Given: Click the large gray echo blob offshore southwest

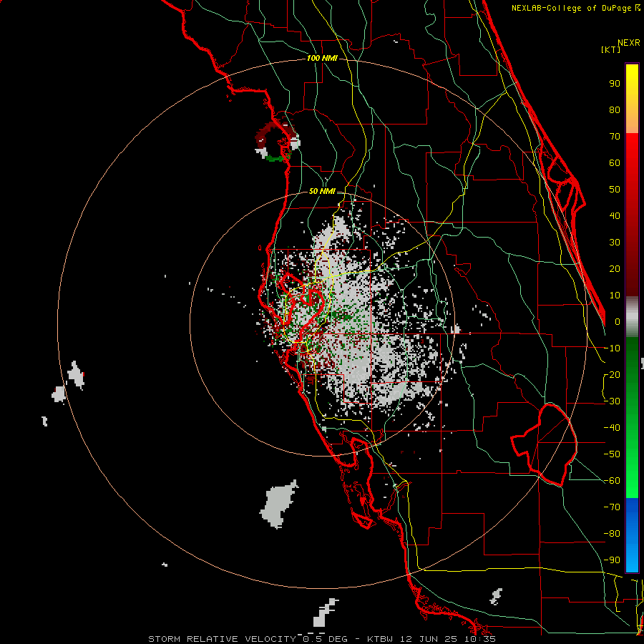Looking at the screenshot, I should click(278, 504).
